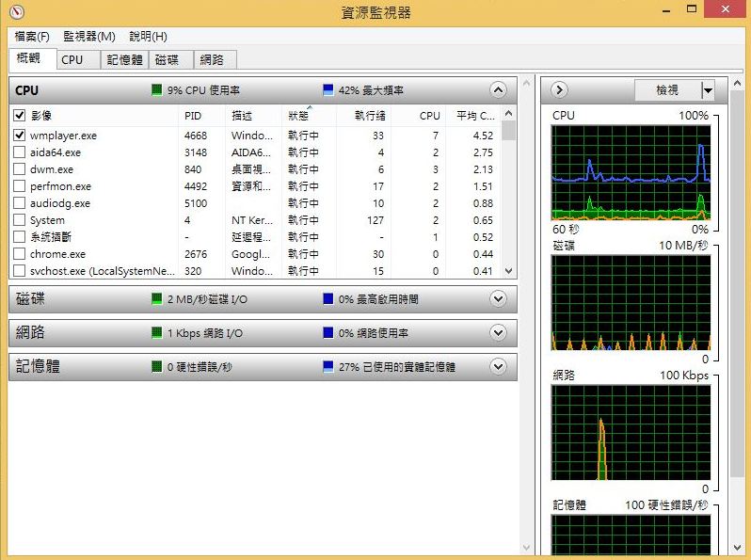Viewport: 751px width, 560px height.
Task: Sort by 描述 column header
Action: 253,116
